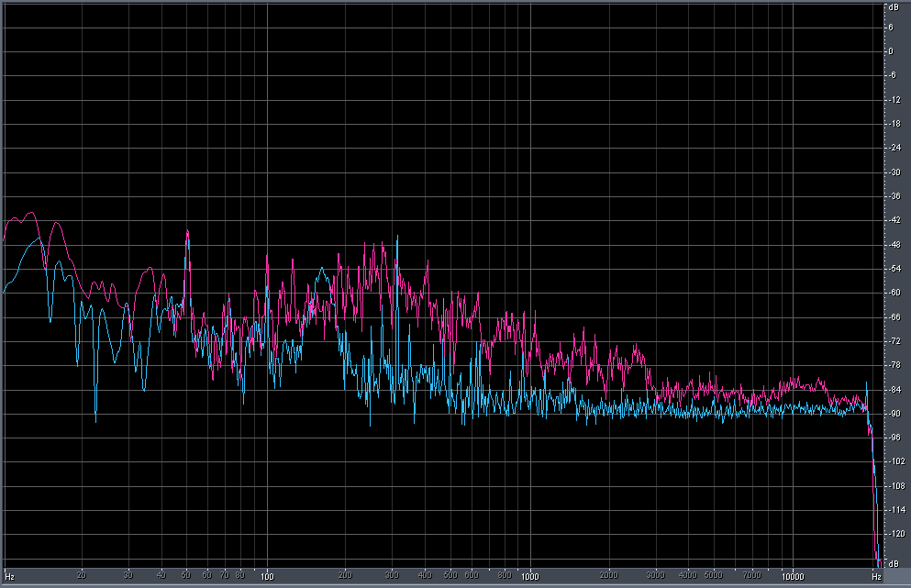
Task: Click the 1000 Hz label on frequency ruler
Action: pos(529,577)
